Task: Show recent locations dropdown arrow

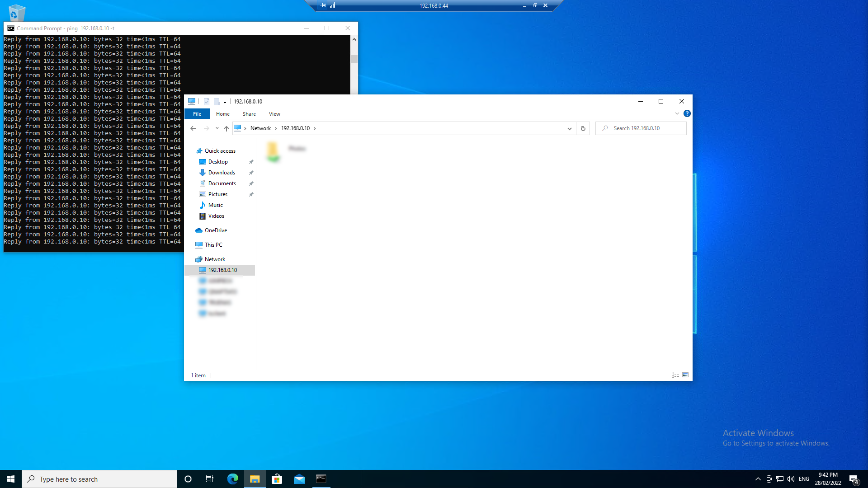Action: click(217, 128)
